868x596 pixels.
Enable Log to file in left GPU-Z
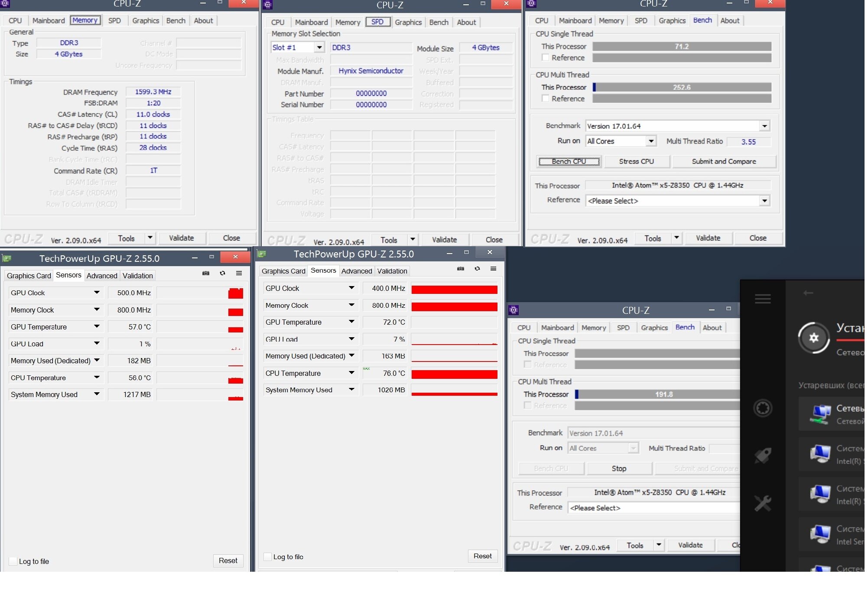point(13,561)
